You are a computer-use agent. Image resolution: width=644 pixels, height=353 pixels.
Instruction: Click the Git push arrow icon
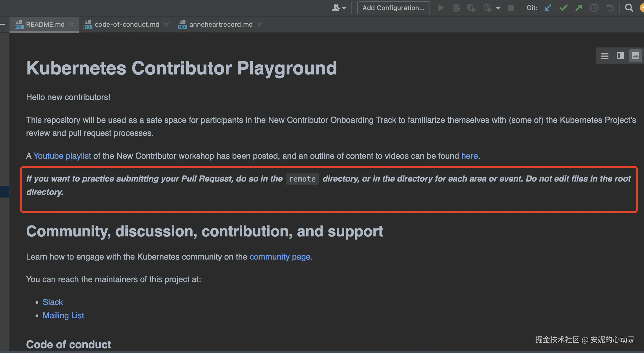(579, 8)
